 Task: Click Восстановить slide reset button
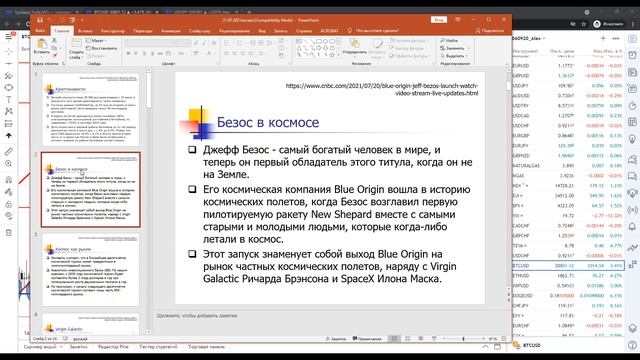101,48
